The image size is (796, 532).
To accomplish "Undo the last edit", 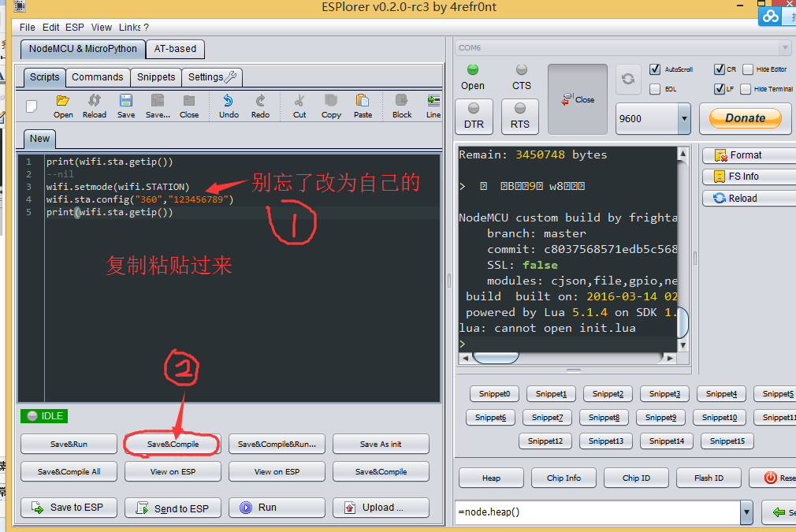I will tap(229, 106).
